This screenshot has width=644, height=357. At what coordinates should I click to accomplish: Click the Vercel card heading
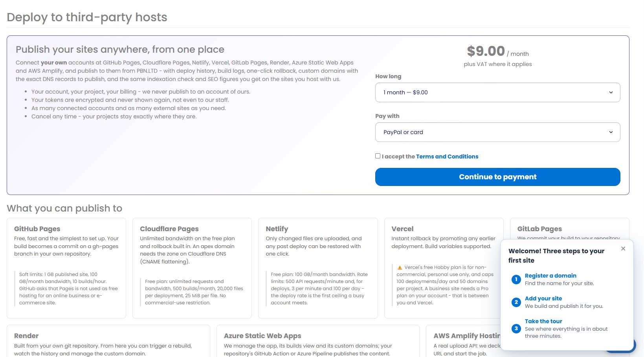402,229
